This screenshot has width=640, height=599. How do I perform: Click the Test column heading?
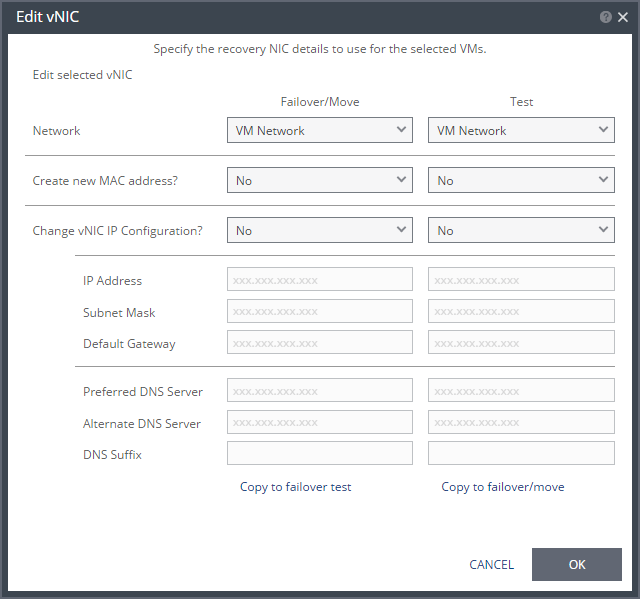[522, 102]
